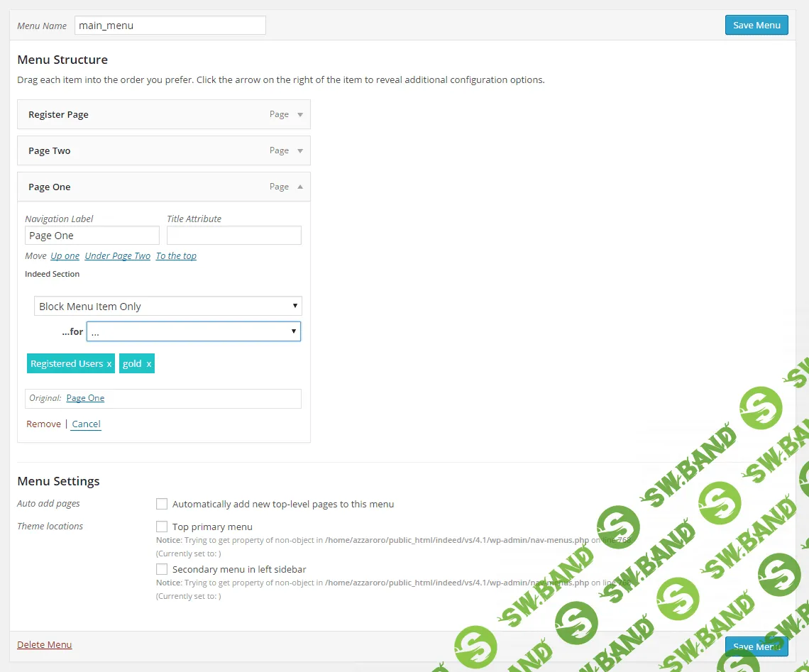Remove the gold tag
The width and height of the screenshot is (809, 672).
(x=148, y=364)
